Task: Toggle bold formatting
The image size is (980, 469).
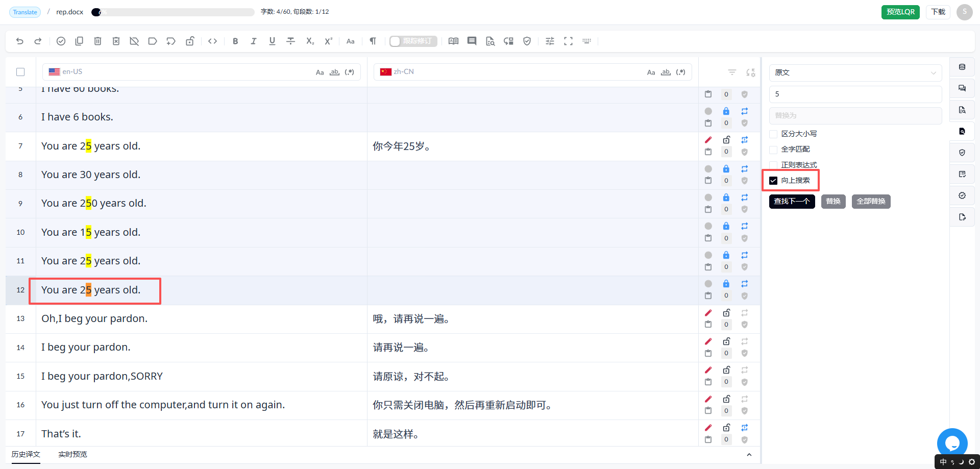Action: (235, 41)
